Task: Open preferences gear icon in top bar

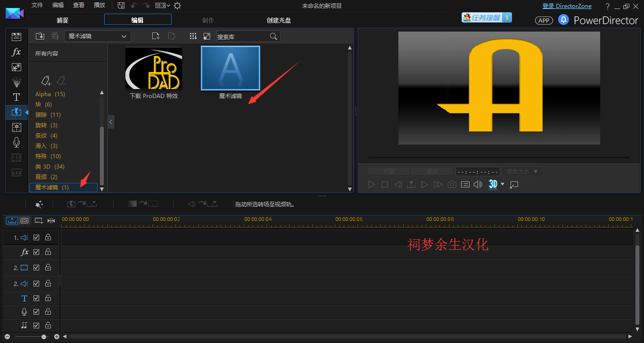Action: click(x=177, y=6)
